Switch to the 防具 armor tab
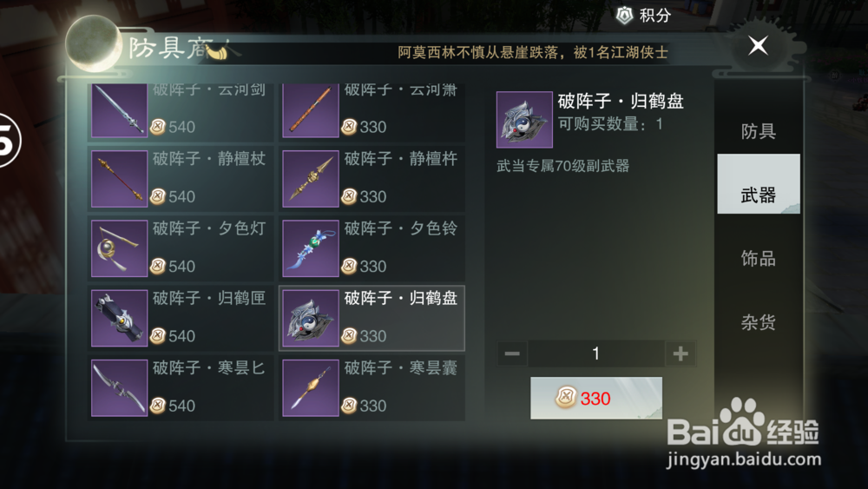Image resolution: width=868 pixels, height=489 pixels. coord(759,131)
